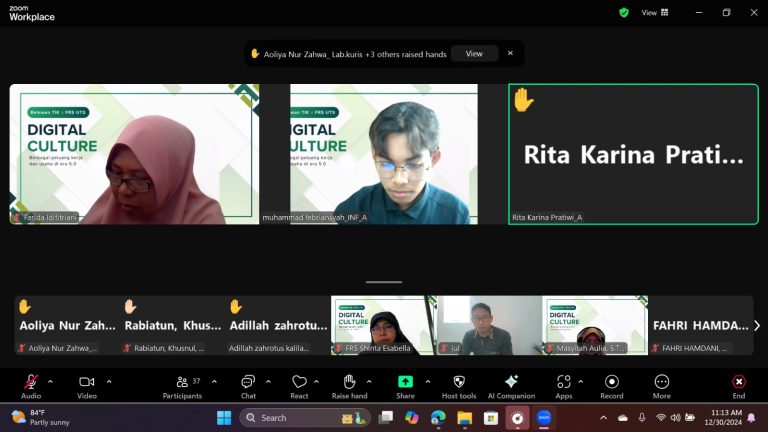The width and height of the screenshot is (768, 432).
Task: End the meeting
Action: coord(739,386)
